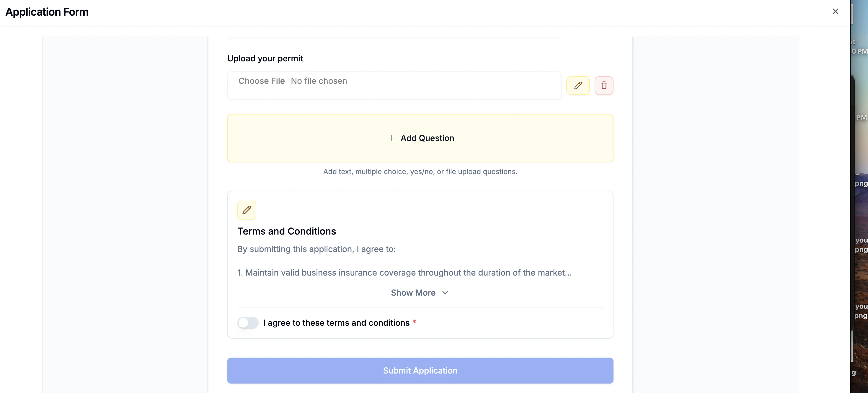Close the Application Form with the X
The image size is (868, 393).
coord(835,11)
